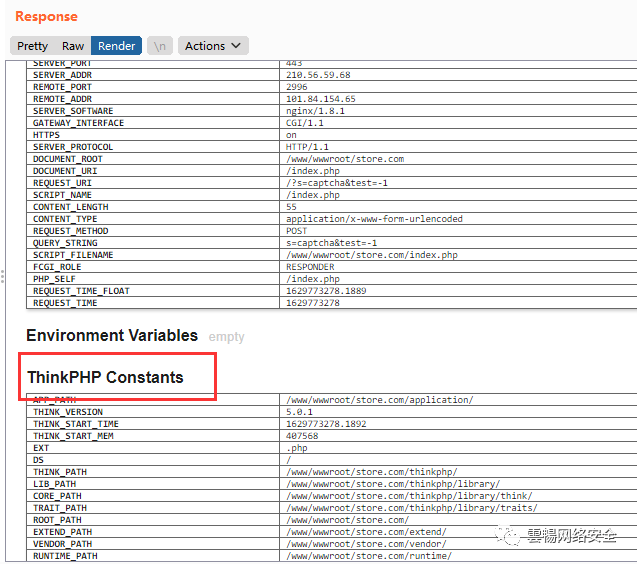The height and width of the screenshot is (564, 637).
Task: Switch to the Raw view tab
Action: 73,46
